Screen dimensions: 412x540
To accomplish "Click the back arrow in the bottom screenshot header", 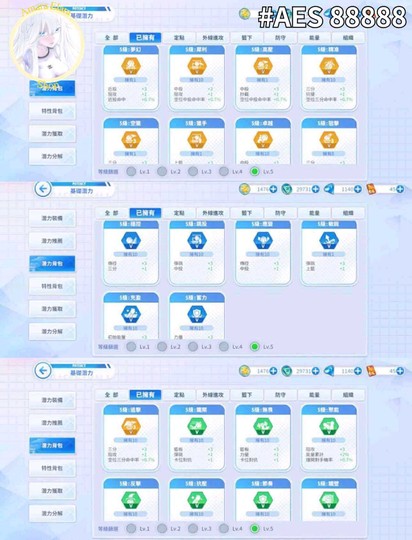I will click(x=43, y=371).
